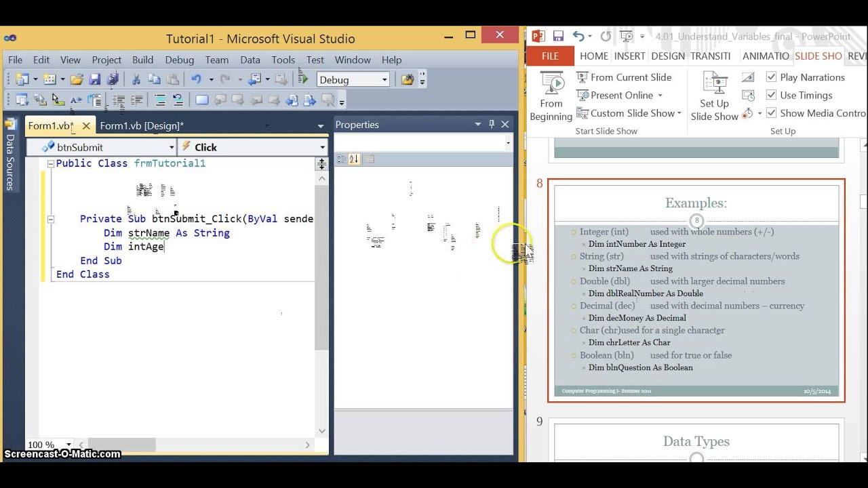This screenshot has width=868, height=488.
Task: Toggle Use Timings checkbox
Action: coord(771,95)
